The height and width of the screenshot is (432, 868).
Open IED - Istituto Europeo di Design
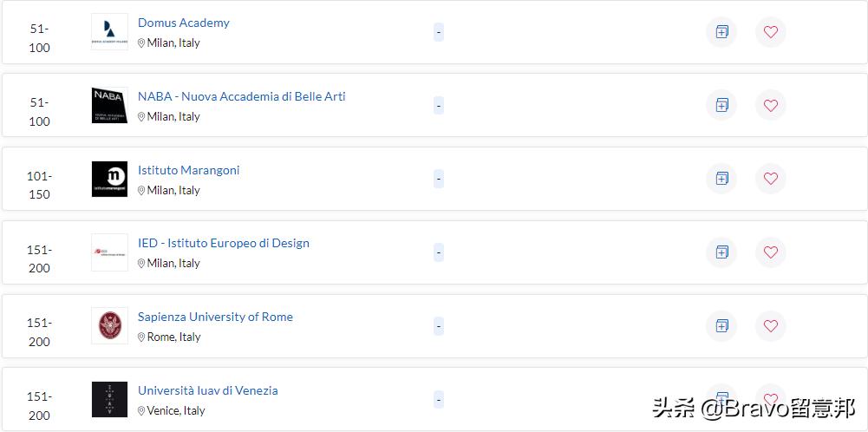point(224,243)
